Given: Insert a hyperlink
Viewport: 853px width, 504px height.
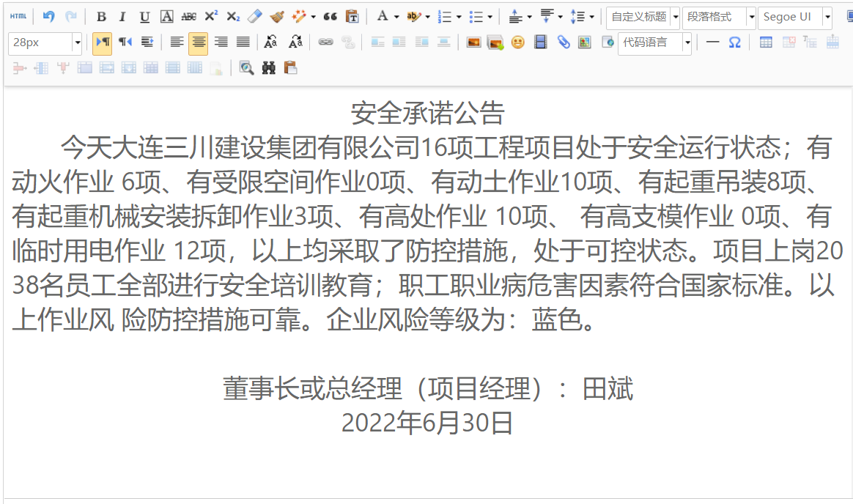Looking at the screenshot, I should (326, 42).
